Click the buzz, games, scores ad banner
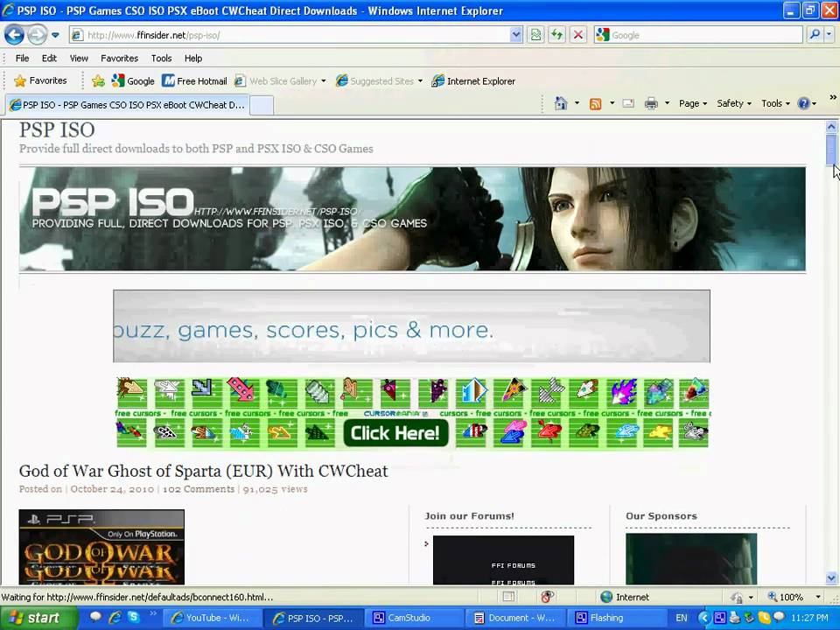 411,326
